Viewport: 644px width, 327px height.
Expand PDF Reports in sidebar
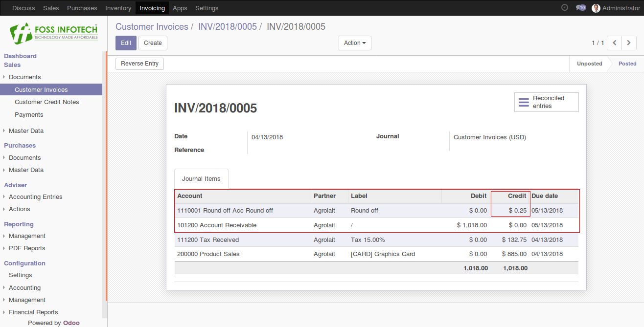click(26, 248)
